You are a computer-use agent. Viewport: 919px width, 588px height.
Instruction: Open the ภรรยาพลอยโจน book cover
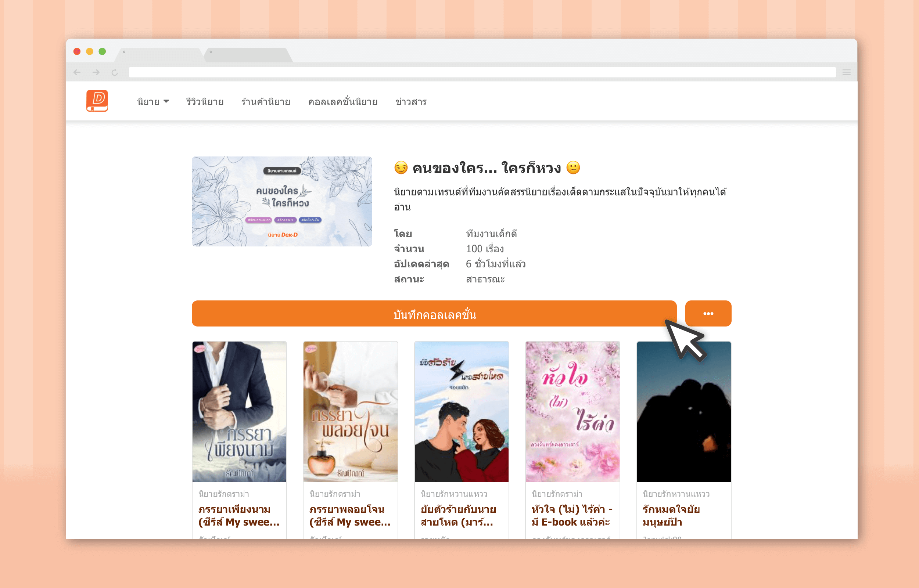(350, 412)
